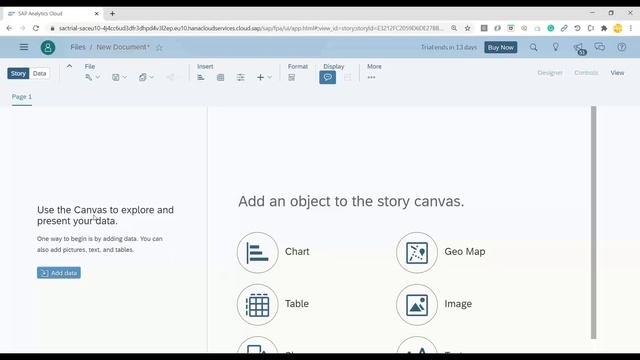Viewport: 640px width, 360px height.
Task: Select the Page 1 tab
Action: 22,97
